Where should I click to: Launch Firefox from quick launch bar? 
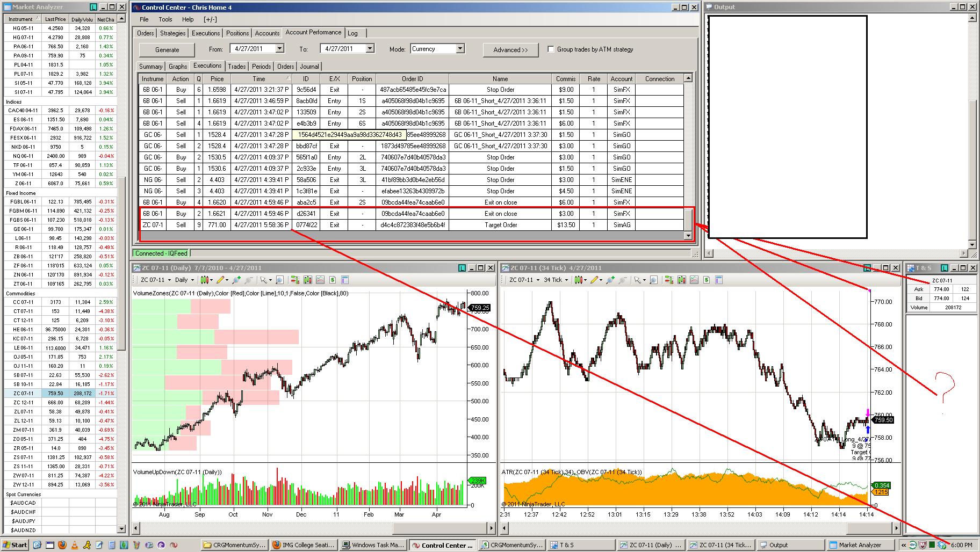[62, 545]
